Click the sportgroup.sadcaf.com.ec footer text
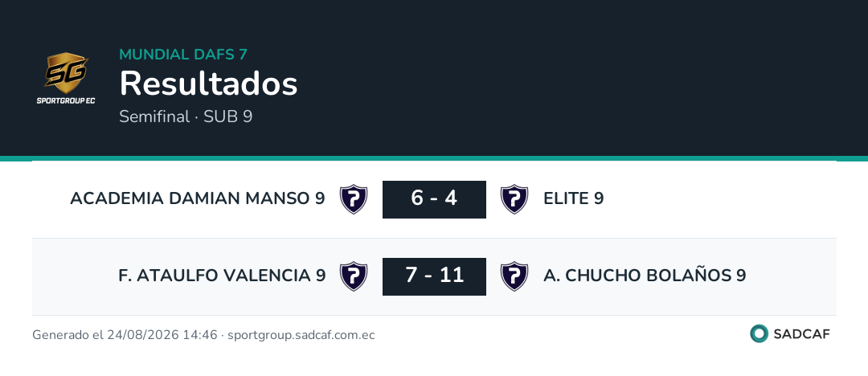The width and height of the screenshot is (868, 376). [x=301, y=335]
